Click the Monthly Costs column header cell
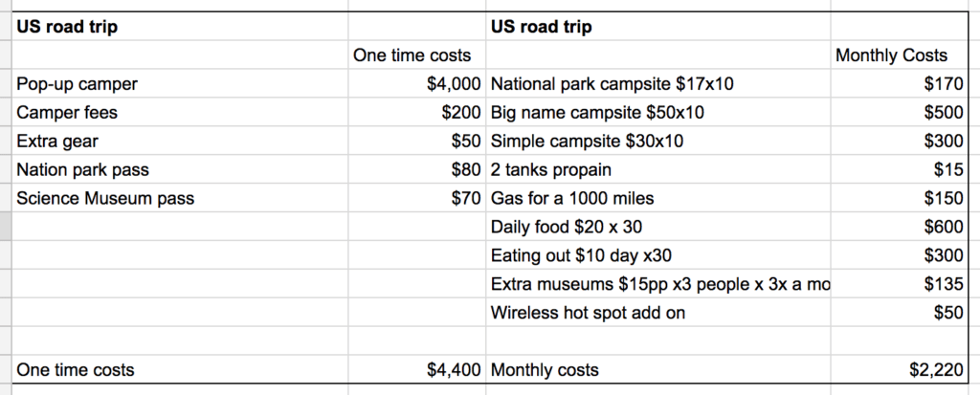Image resolution: width=980 pixels, height=395 pixels. (x=891, y=55)
